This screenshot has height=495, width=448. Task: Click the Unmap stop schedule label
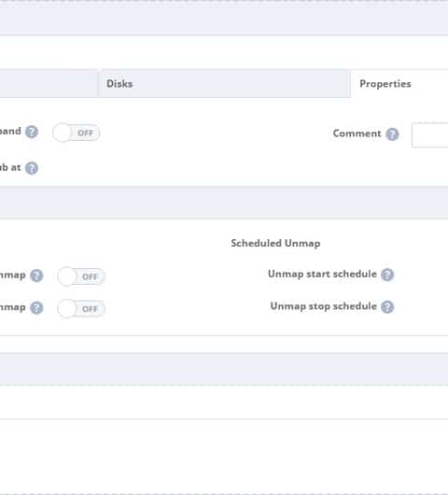[323, 306]
